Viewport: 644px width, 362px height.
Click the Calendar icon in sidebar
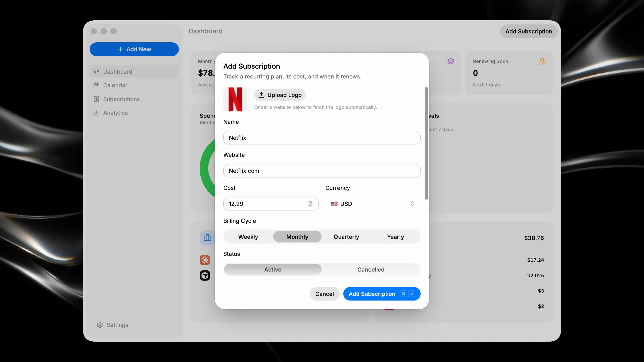96,85
